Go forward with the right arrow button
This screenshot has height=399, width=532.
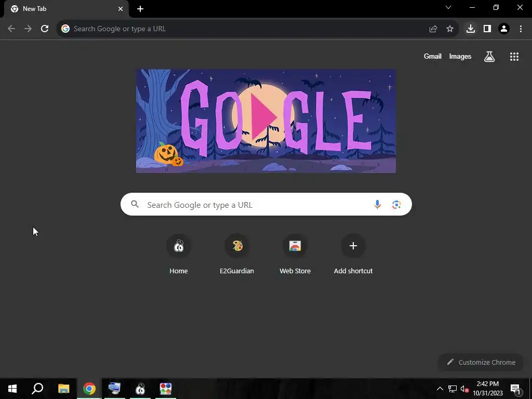(x=28, y=29)
